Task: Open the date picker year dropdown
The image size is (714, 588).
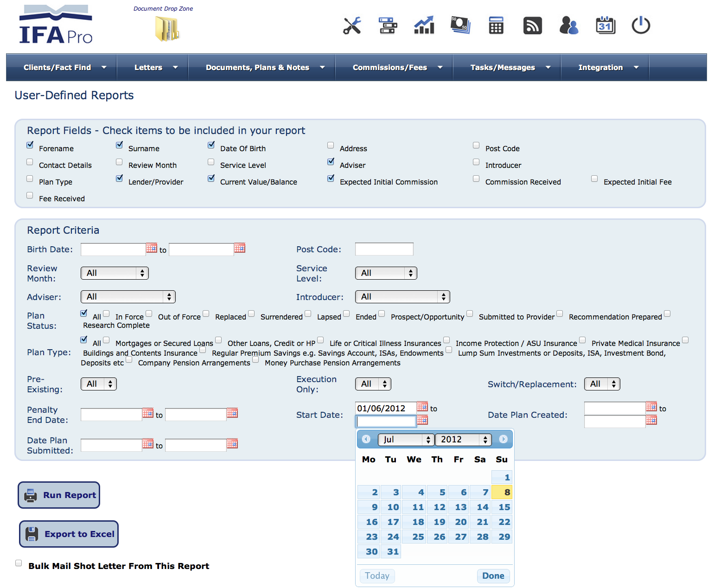Action: pyautogui.click(x=463, y=439)
